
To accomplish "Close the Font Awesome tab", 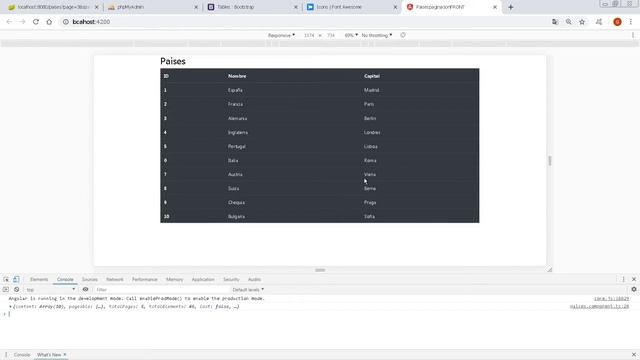I will pos(395,7).
